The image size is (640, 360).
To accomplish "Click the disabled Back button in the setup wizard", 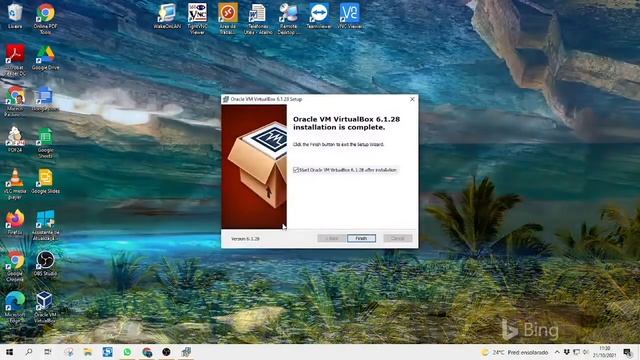I will click(331, 238).
